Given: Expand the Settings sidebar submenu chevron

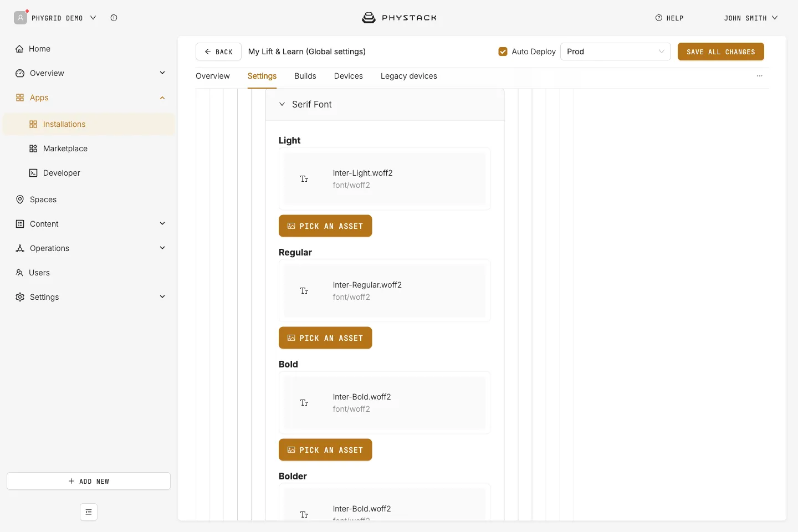Looking at the screenshot, I should click(x=162, y=297).
